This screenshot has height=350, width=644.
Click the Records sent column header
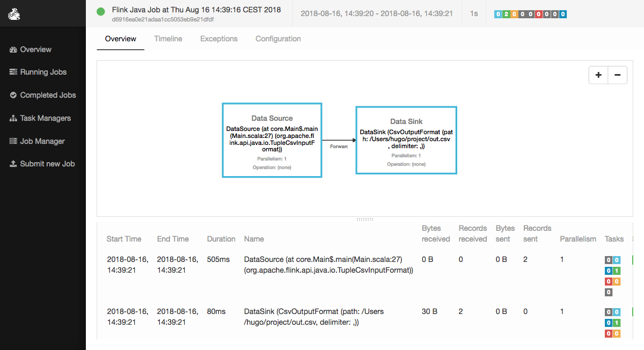pos(537,234)
